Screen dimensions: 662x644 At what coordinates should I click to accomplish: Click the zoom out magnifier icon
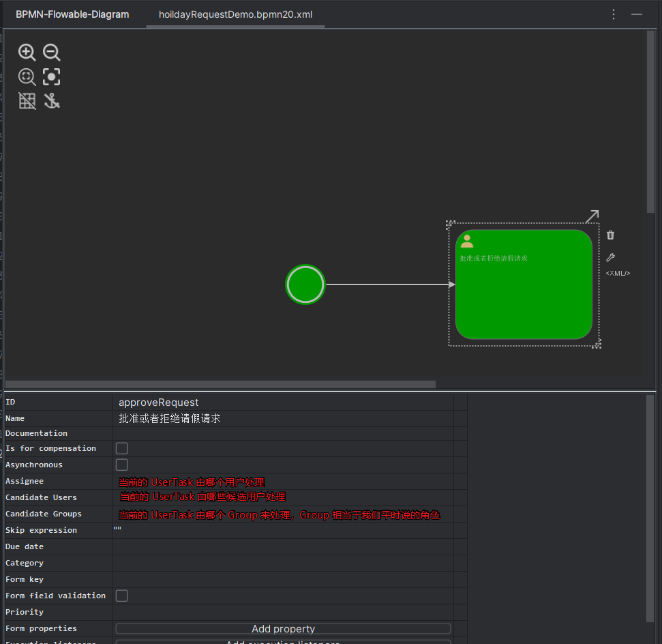pyautogui.click(x=52, y=53)
